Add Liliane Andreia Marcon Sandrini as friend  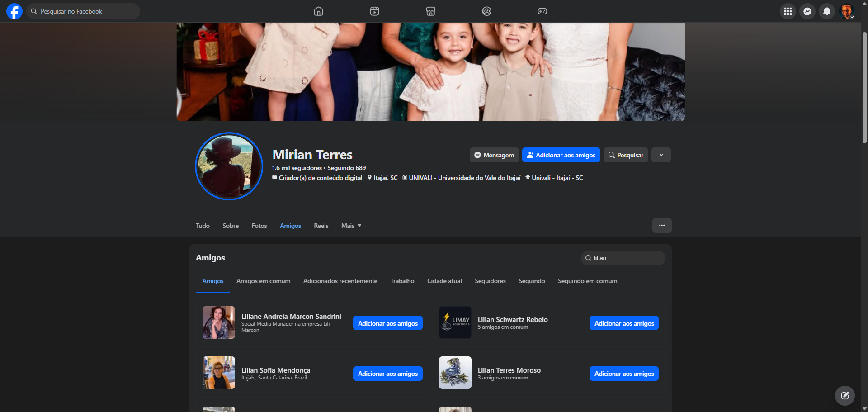(x=388, y=323)
